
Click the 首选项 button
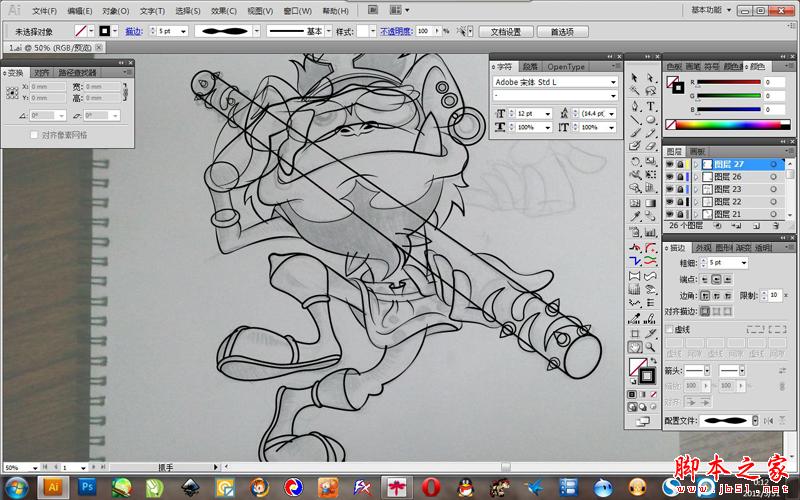click(562, 32)
